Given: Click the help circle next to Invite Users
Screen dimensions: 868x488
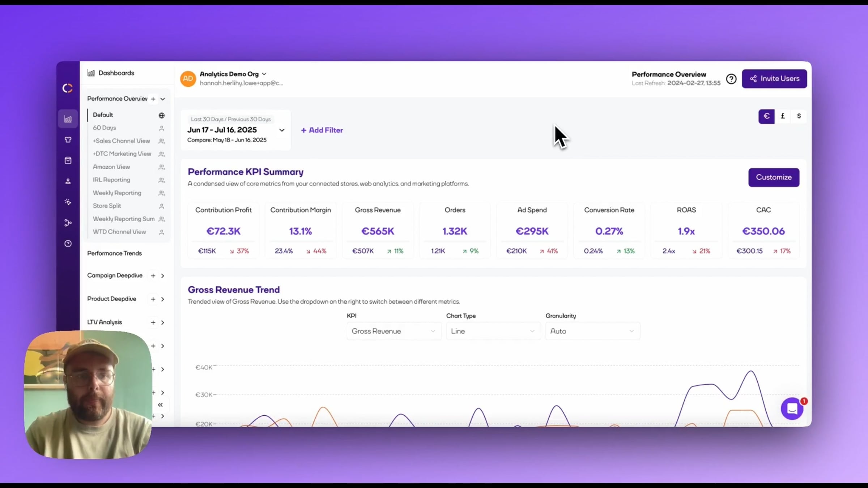Looking at the screenshot, I should pos(731,79).
